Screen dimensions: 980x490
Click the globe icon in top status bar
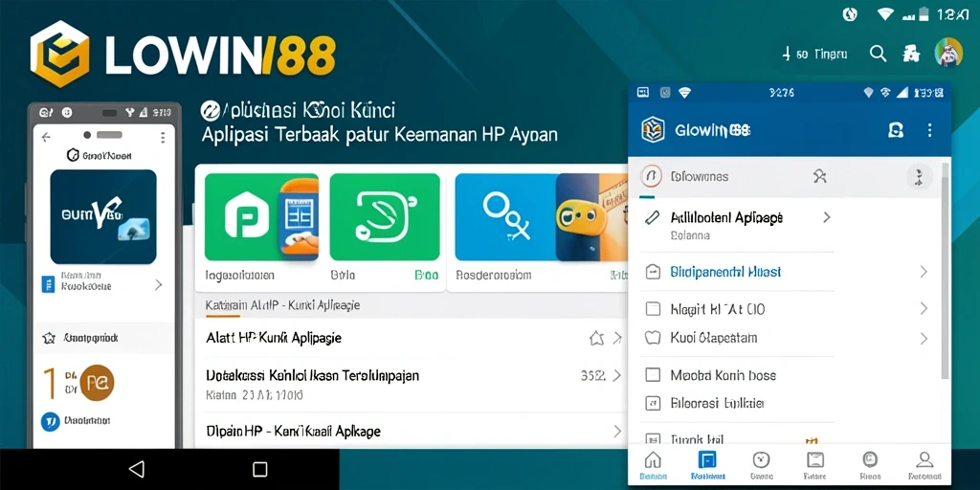850,14
